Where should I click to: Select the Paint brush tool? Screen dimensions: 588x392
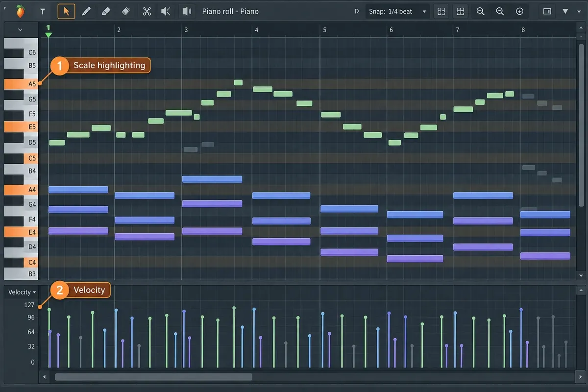(x=105, y=11)
